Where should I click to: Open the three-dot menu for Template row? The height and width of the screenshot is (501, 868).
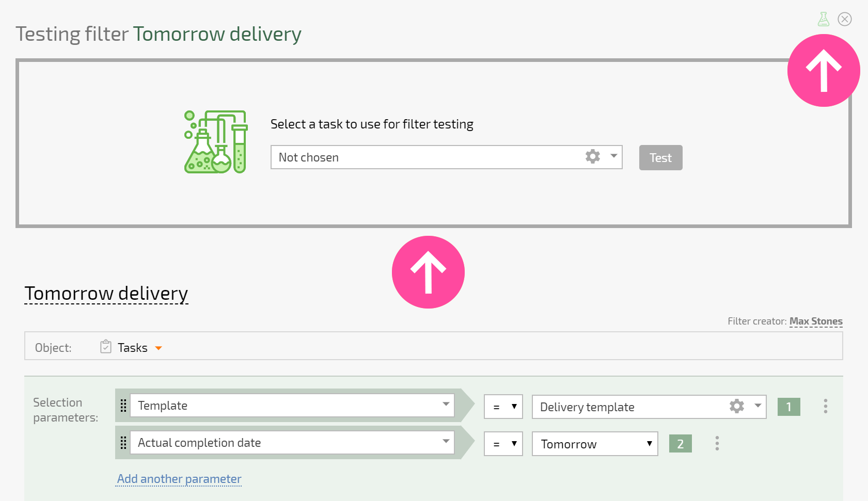click(x=826, y=406)
